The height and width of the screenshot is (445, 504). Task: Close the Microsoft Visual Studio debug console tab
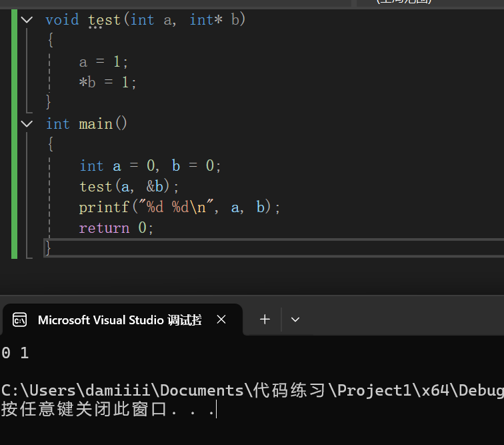tap(221, 320)
